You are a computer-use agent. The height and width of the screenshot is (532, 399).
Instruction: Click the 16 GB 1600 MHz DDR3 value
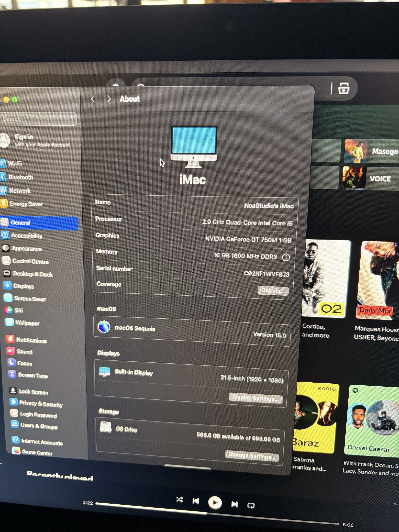(245, 256)
